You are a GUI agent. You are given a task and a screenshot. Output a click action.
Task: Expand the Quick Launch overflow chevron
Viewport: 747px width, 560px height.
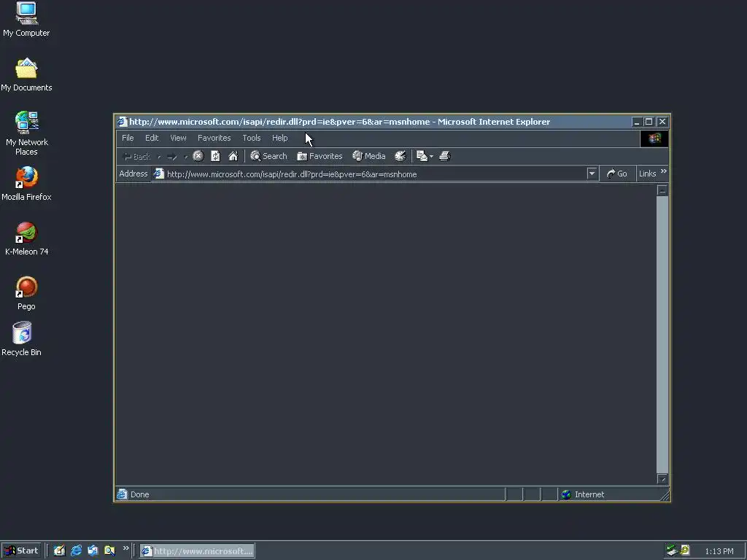125,548
